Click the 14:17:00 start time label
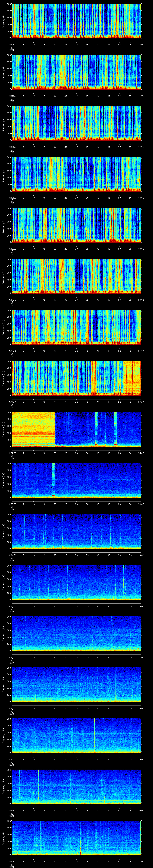The width and height of the screenshot is (153, 868). [12, 197]
